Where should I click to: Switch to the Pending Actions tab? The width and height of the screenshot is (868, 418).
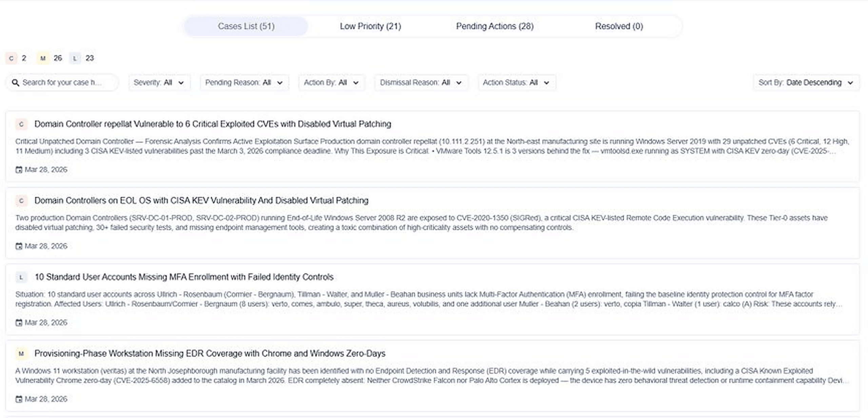pyautogui.click(x=495, y=26)
